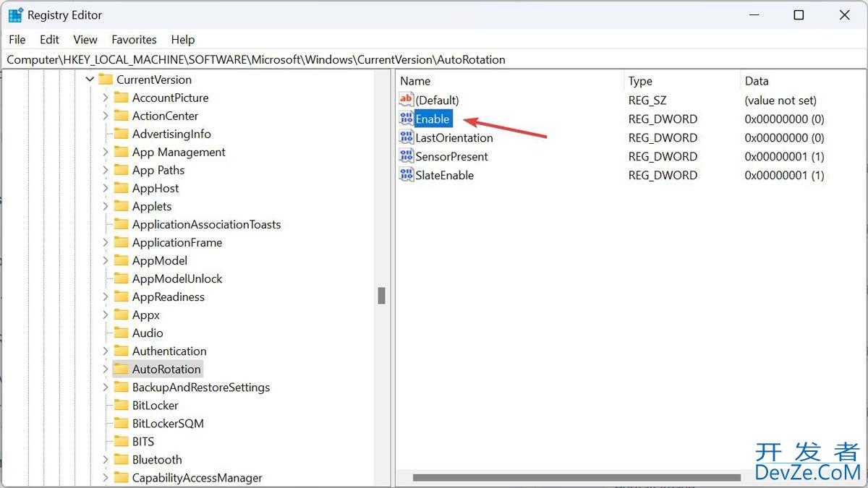Click the Enable DWORD value icon
868x488 pixels.
click(x=407, y=119)
